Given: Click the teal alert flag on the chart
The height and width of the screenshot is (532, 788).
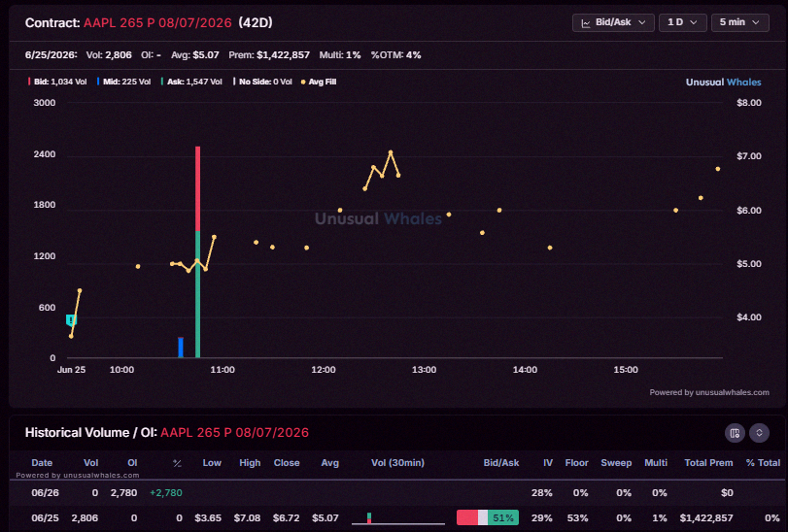Looking at the screenshot, I should pos(71,320).
